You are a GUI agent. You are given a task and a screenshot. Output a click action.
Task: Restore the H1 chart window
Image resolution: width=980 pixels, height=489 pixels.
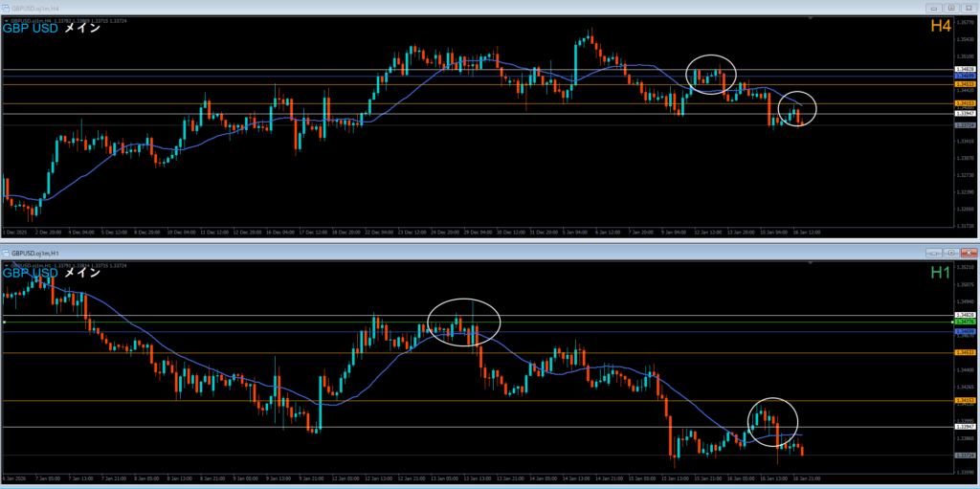point(952,254)
